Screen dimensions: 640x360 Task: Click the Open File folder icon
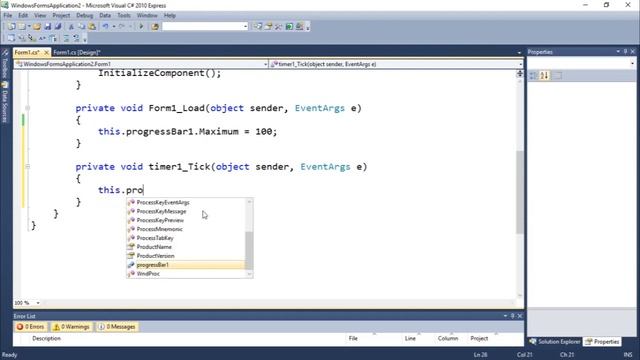click(x=37, y=27)
